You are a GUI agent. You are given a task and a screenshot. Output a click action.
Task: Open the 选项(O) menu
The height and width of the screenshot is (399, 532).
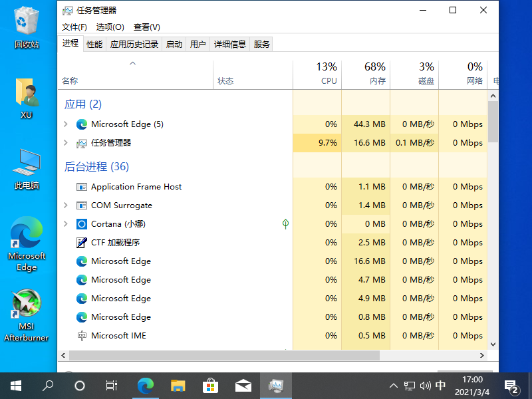pos(110,27)
